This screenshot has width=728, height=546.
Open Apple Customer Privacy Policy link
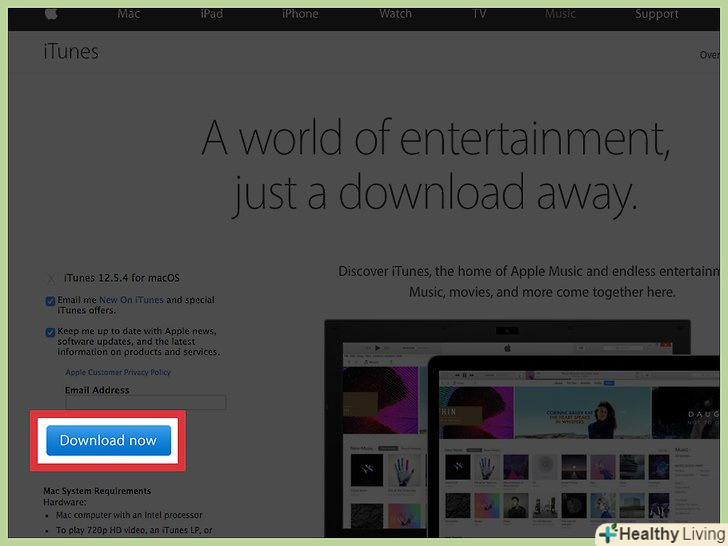pyautogui.click(x=118, y=372)
